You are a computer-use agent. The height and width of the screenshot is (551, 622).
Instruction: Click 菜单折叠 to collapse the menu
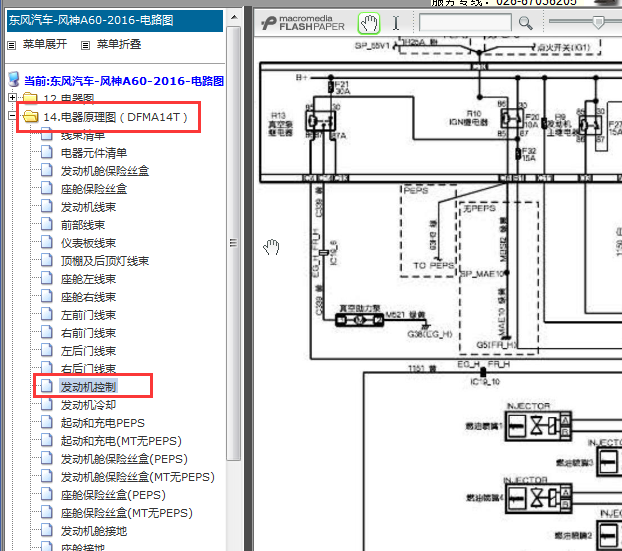(119, 44)
